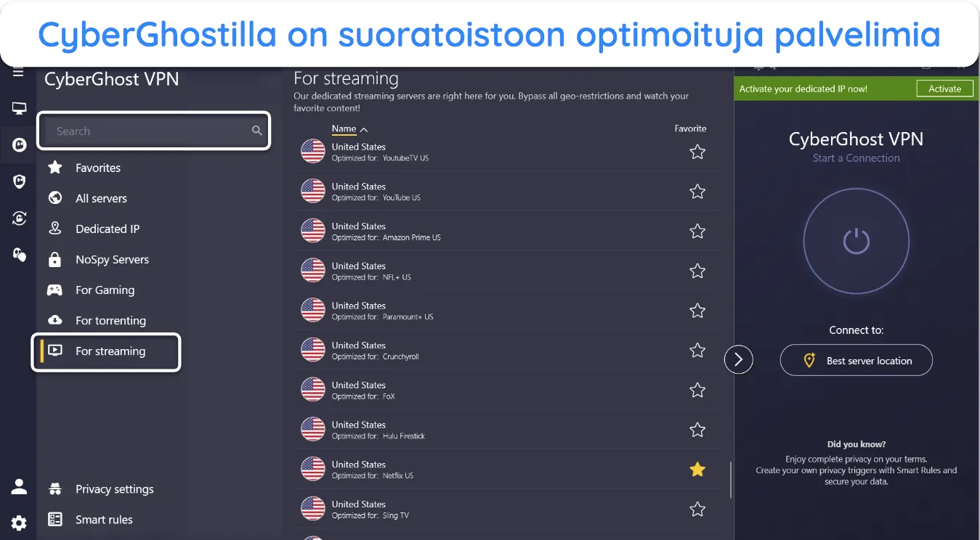Open the settings gear icon
Viewport: 980px width, 540px height.
(19, 523)
